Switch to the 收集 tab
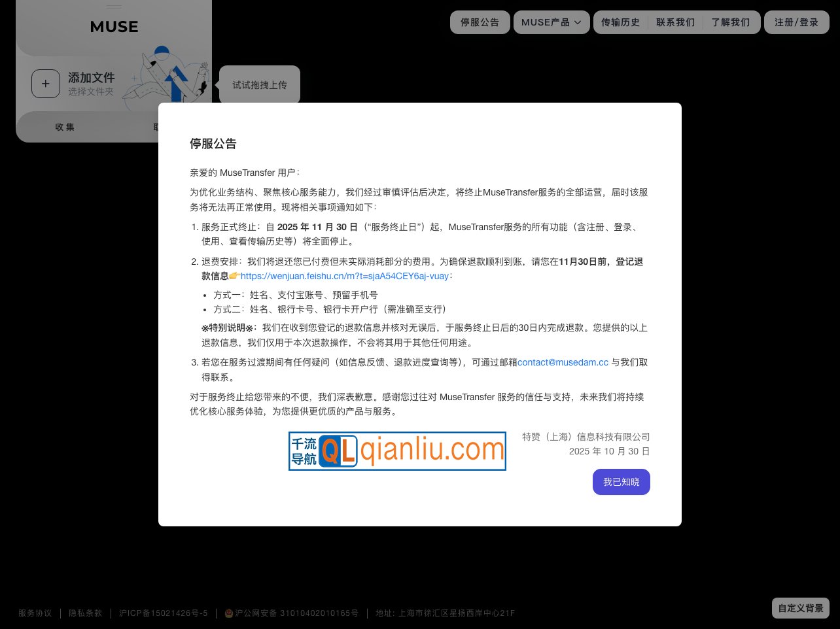Screen dimensions: 840x629 point(64,127)
